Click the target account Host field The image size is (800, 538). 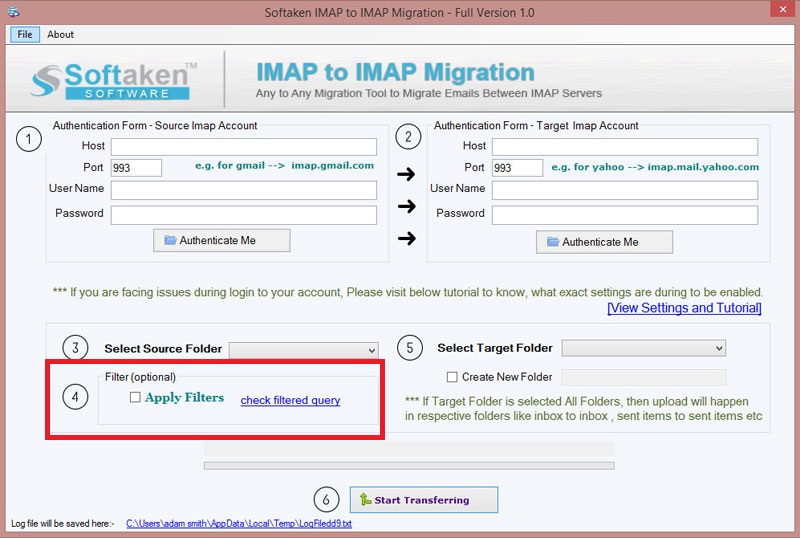coord(625,146)
